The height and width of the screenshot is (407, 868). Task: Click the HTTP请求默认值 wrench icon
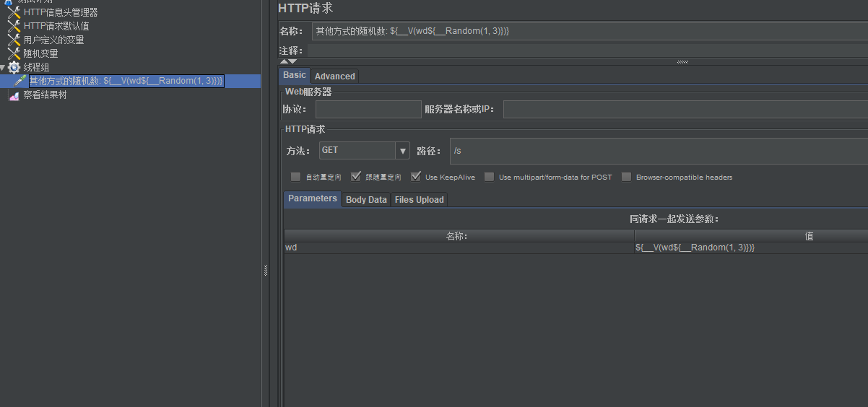pyautogui.click(x=14, y=26)
